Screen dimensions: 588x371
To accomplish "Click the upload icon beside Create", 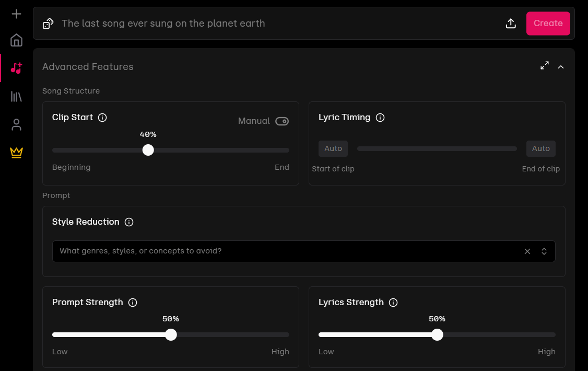I will (x=511, y=24).
